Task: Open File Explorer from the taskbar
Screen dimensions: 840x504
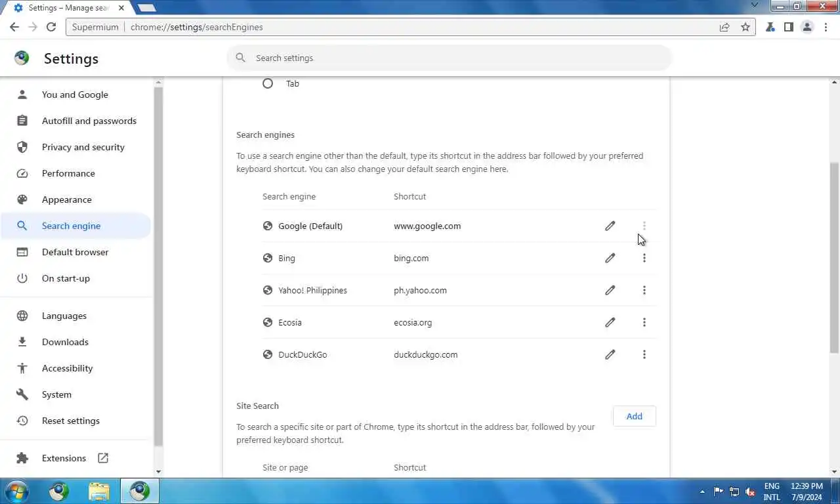Action: [x=99, y=492]
